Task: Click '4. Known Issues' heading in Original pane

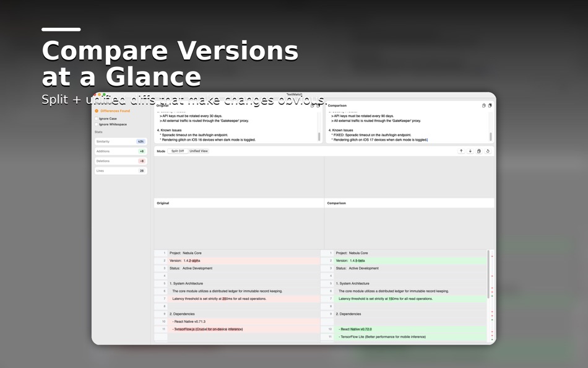Action: point(169,130)
